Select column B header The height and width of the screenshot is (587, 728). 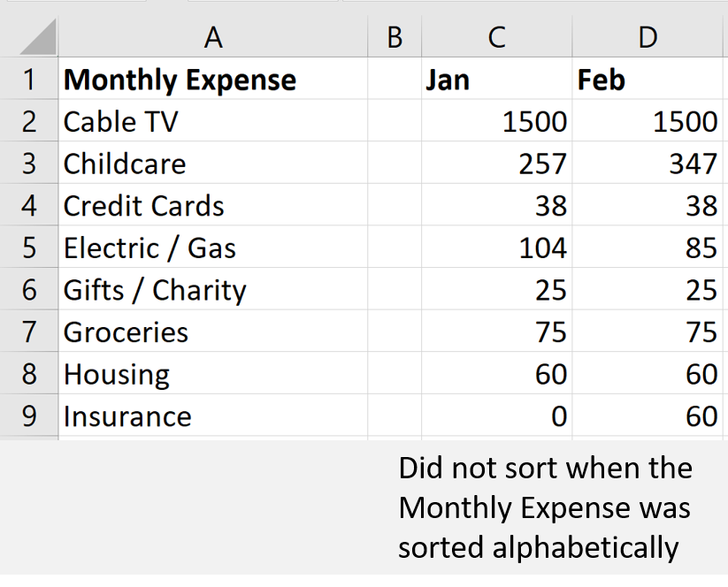click(x=395, y=37)
